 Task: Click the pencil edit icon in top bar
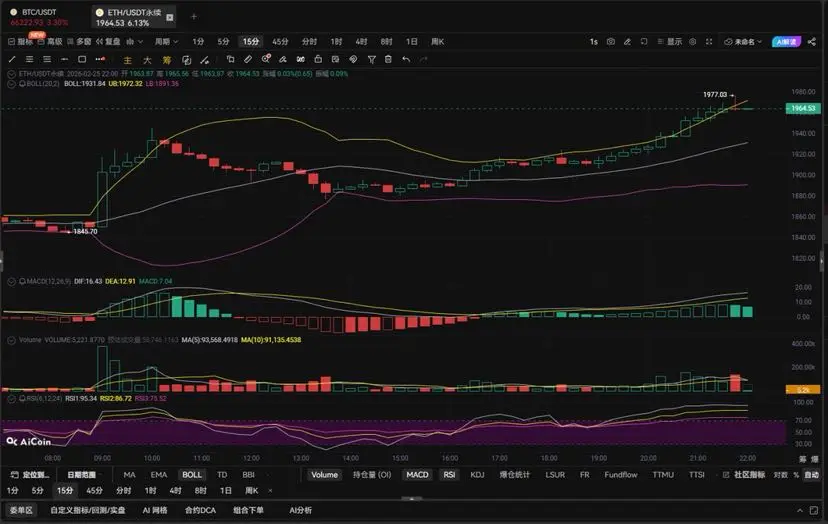tap(627, 41)
